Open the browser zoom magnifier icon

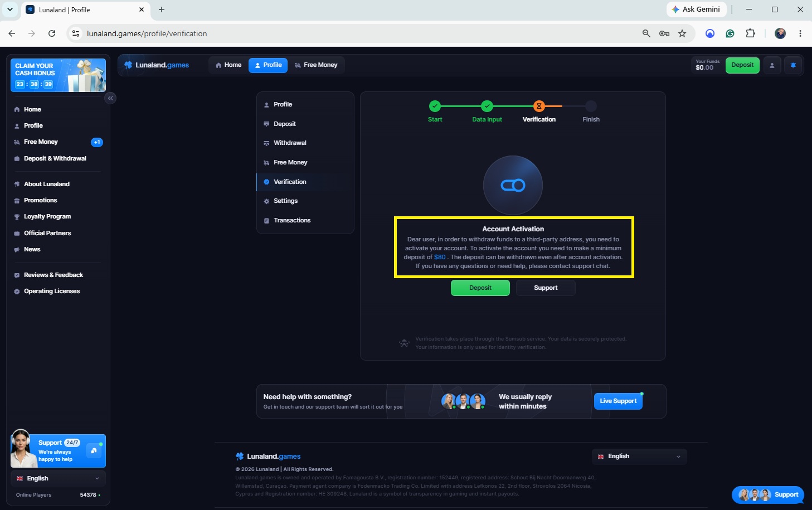coord(646,33)
